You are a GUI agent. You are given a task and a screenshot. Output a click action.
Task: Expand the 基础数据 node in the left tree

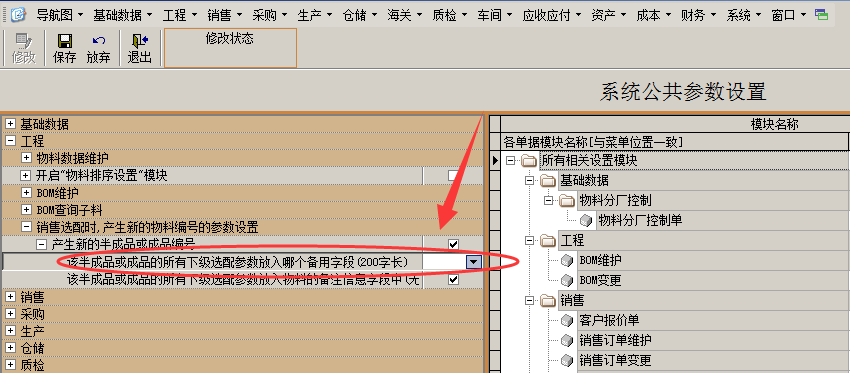[x=10, y=124]
